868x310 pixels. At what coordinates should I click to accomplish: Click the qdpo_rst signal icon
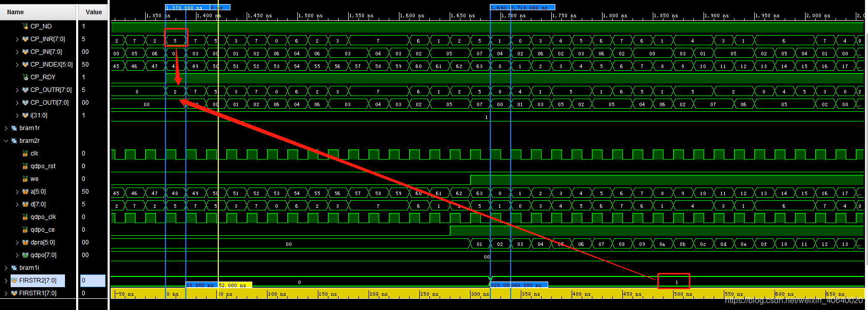click(25, 166)
